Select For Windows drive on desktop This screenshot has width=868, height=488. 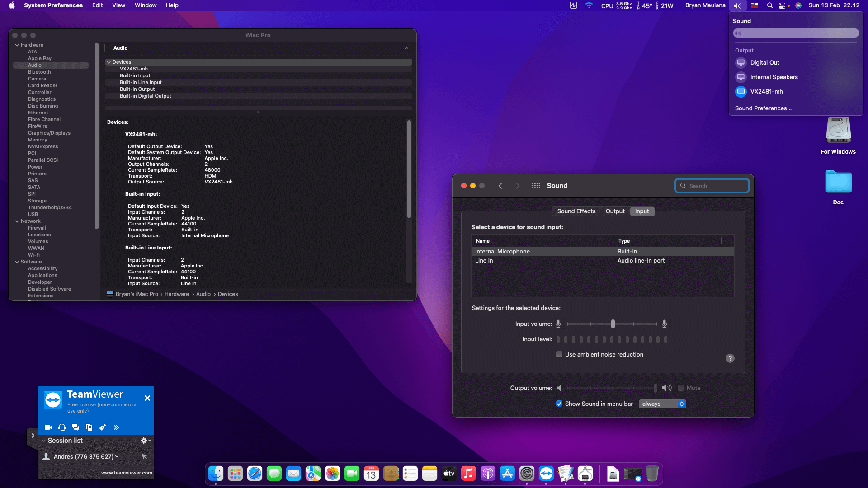click(x=838, y=136)
